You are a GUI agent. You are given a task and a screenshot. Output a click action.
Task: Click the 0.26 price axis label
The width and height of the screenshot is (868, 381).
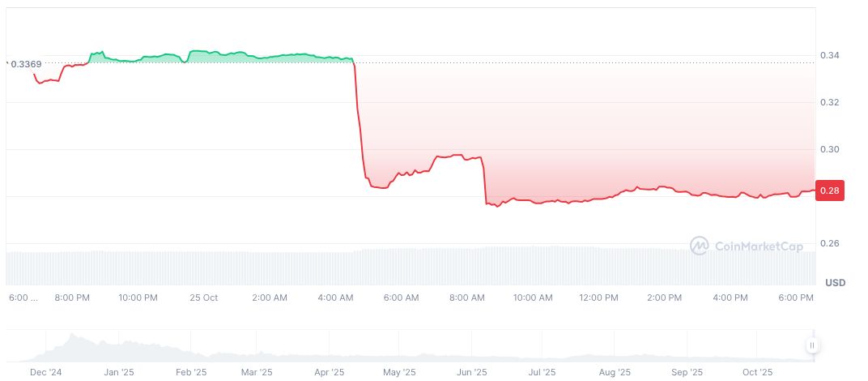click(x=831, y=243)
